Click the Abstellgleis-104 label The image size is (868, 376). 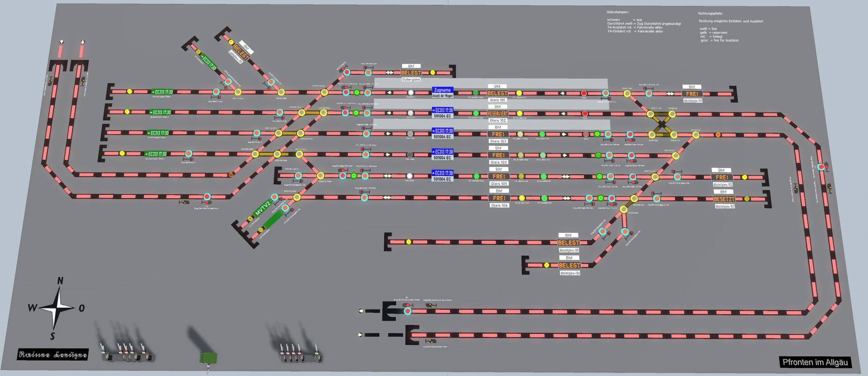(570, 273)
